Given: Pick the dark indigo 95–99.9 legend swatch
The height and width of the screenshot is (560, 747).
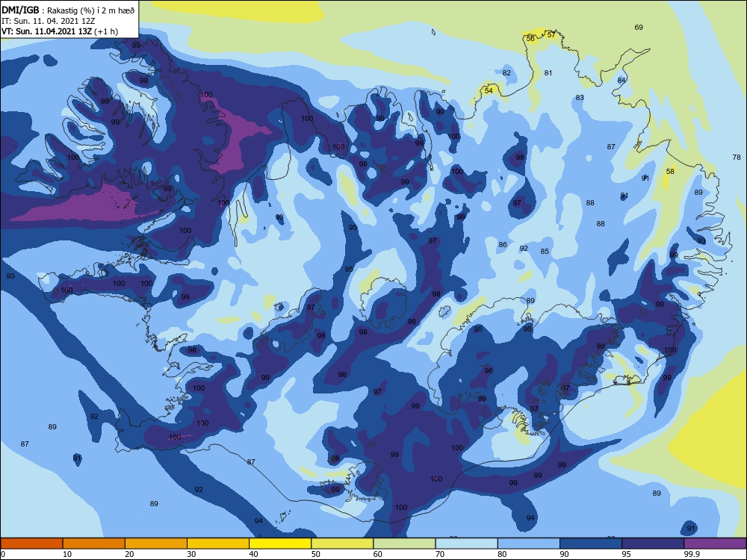Looking at the screenshot, I should [x=653, y=544].
